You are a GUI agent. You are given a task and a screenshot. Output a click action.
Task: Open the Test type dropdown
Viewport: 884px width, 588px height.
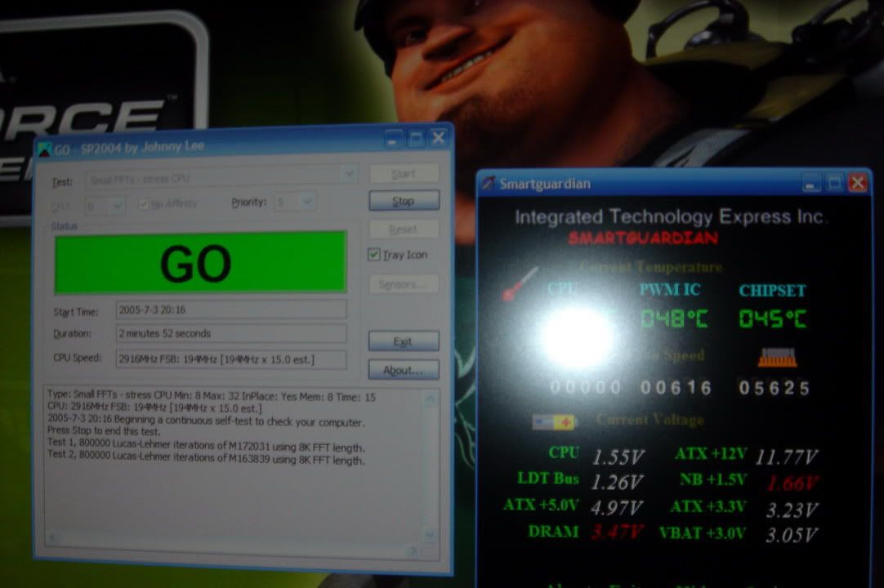click(x=349, y=174)
